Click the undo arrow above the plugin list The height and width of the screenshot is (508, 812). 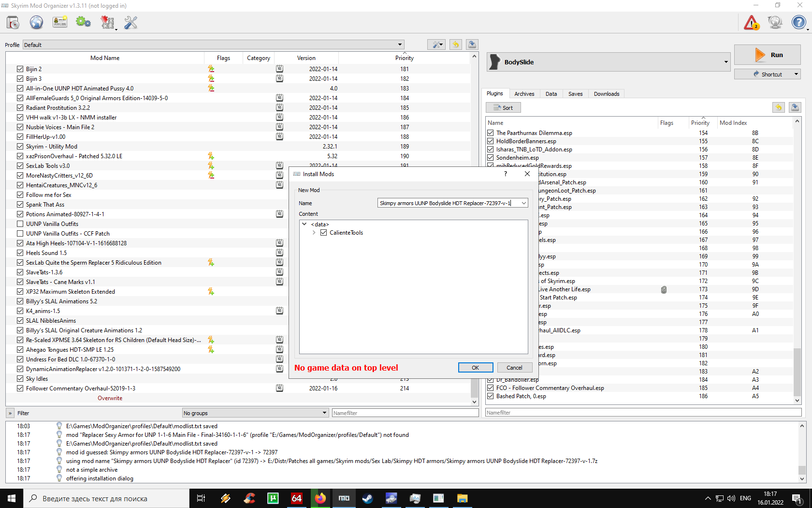click(x=778, y=107)
